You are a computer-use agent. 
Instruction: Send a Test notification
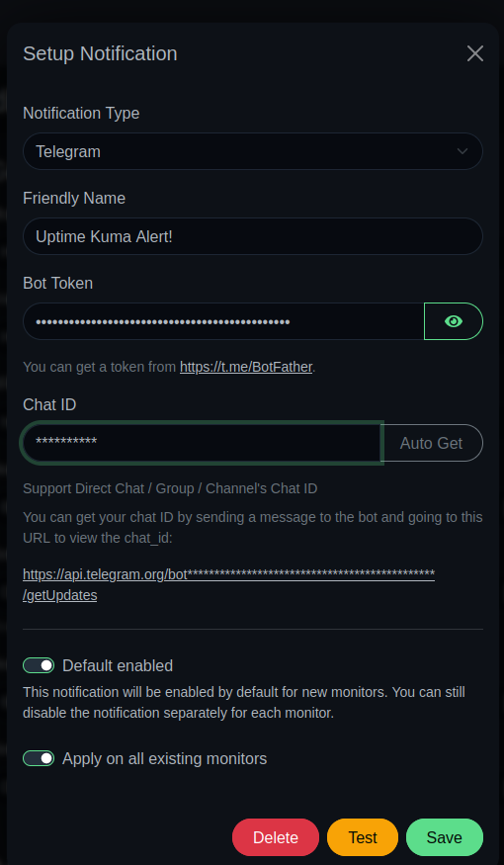pyautogui.click(x=363, y=837)
